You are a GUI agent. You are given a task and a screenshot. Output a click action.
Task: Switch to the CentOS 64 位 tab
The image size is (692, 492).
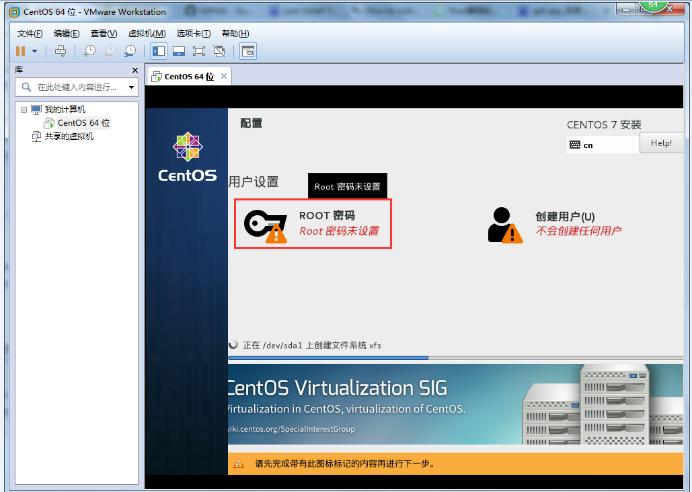click(189, 77)
